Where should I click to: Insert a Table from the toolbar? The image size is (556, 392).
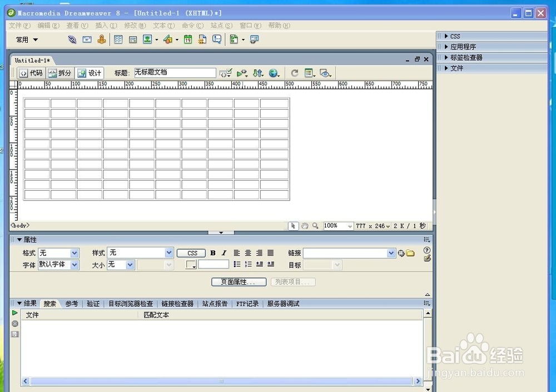click(118, 39)
